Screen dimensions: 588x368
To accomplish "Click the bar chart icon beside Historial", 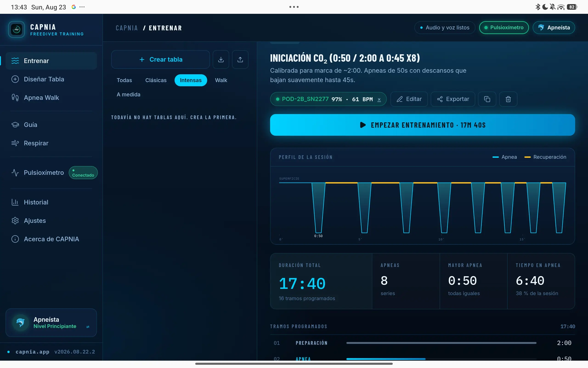I will point(15,202).
